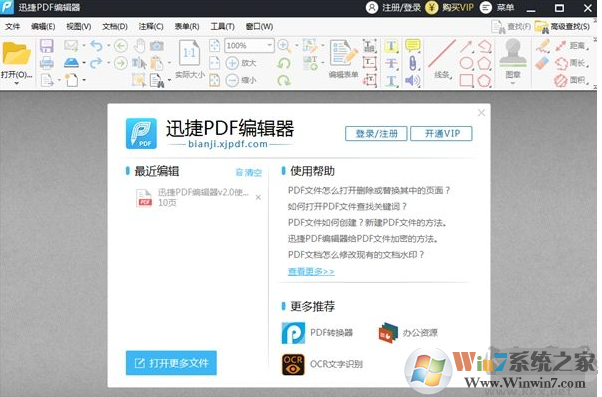Click 注册/登录 in the title bar
602x397 pixels.
[x=394, y=8]
